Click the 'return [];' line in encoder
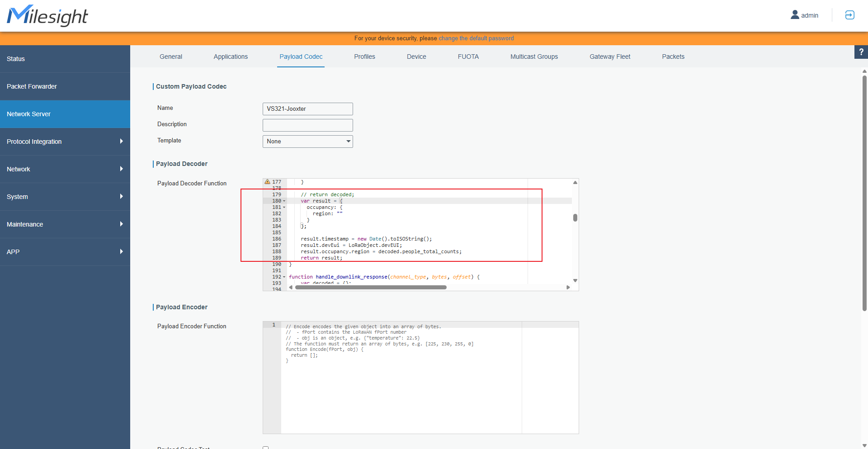The width and height of the screenshot is (868, 449). [x=304, y=355]
